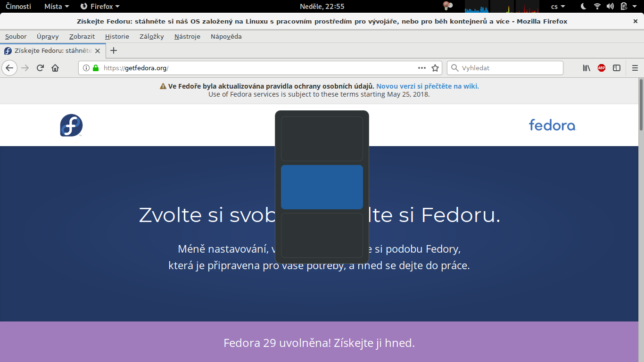644x362 pixels.
Task: Expand the system status menu arrow
Action: coord(635,7)
